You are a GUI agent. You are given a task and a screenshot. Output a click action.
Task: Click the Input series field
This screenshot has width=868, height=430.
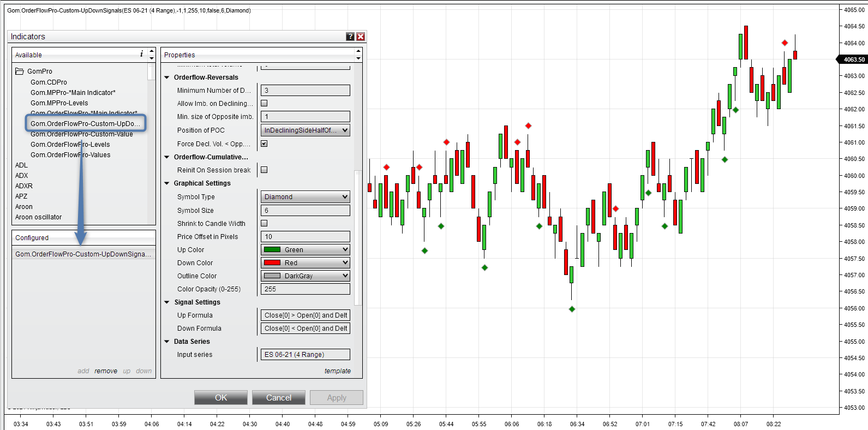pos(305,355)
